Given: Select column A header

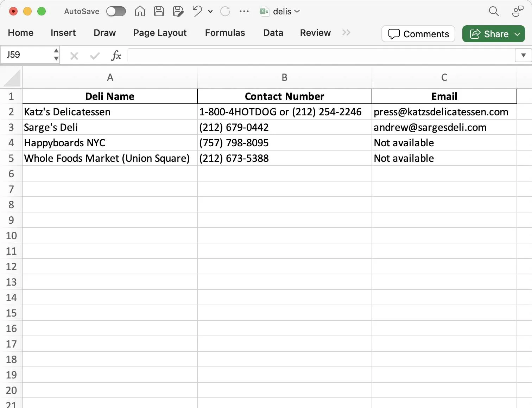Looking at the screenshot, I should 110,77.
